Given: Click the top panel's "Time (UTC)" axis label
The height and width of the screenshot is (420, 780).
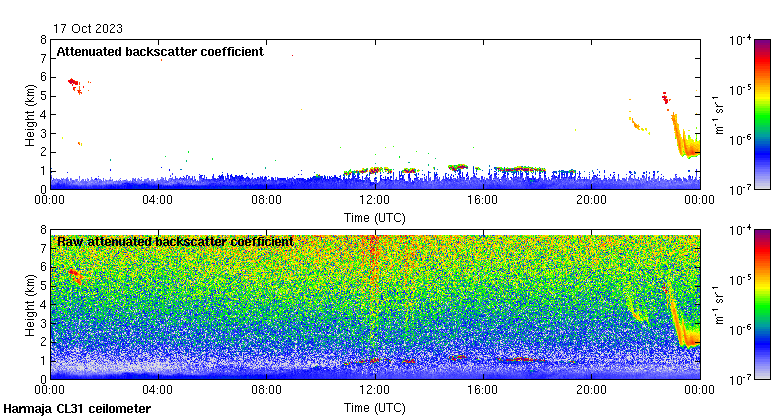Looking at the screenshot, I should [375, 218].
